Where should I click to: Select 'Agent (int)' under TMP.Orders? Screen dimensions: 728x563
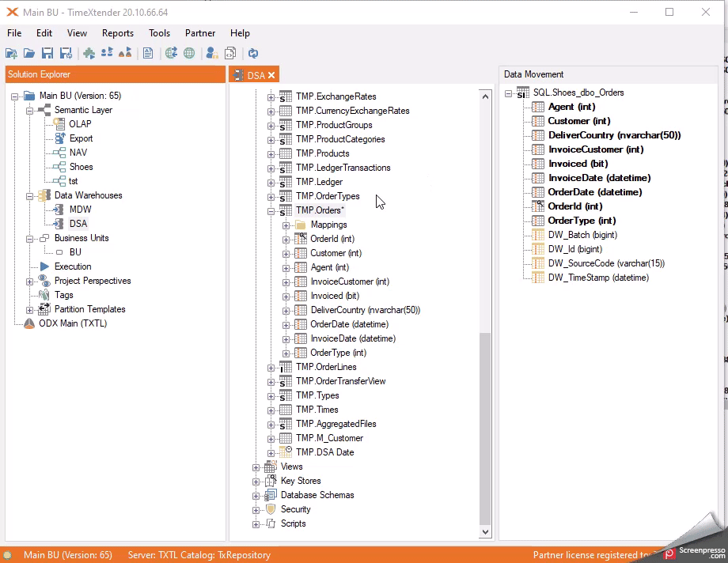click(330, 267)
